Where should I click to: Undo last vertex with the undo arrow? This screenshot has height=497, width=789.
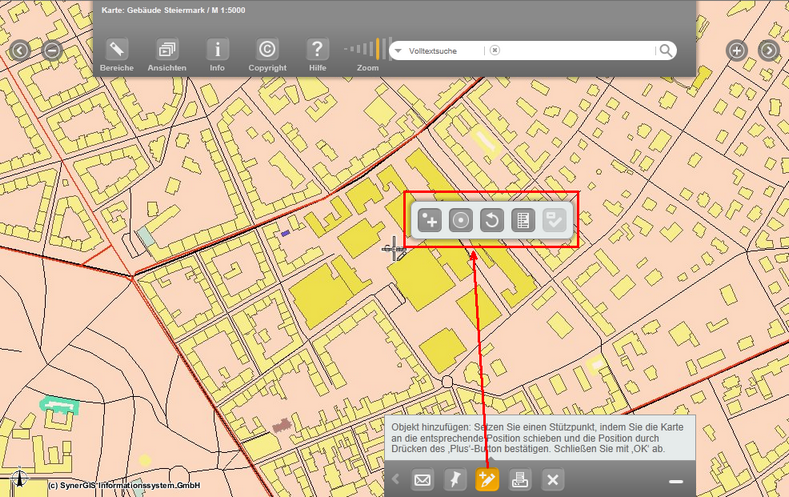491,221
